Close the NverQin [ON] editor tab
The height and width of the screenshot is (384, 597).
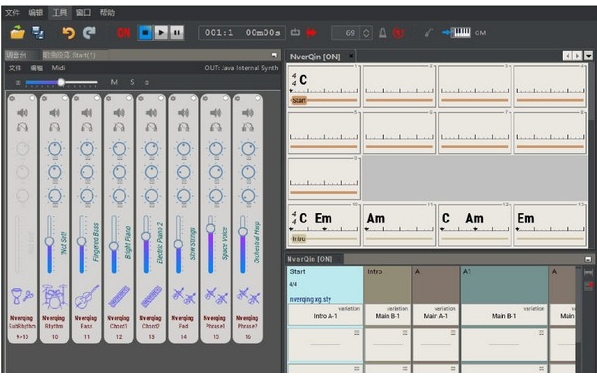[351, 56]
